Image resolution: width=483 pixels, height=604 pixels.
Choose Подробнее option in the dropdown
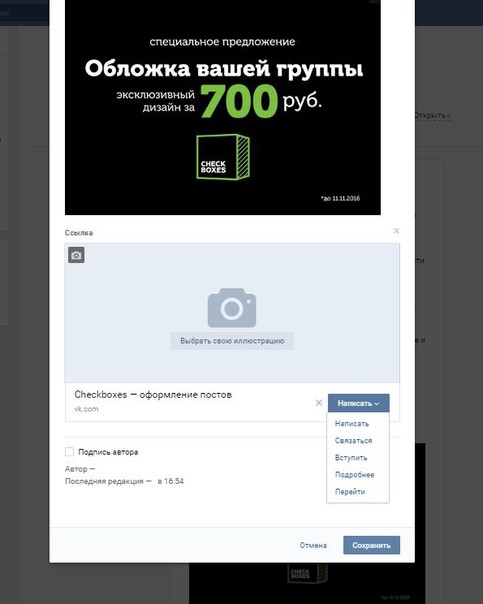coord(355,475)
